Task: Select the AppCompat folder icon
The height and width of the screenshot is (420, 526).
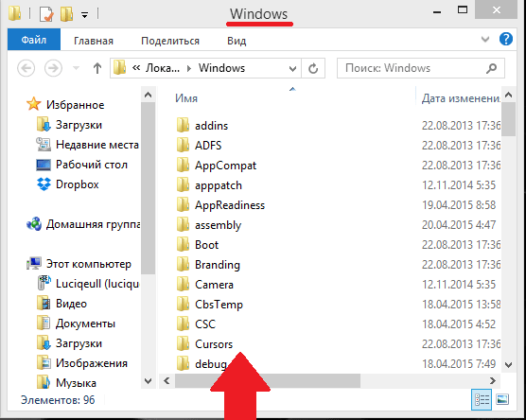Action: click(183, 165)
